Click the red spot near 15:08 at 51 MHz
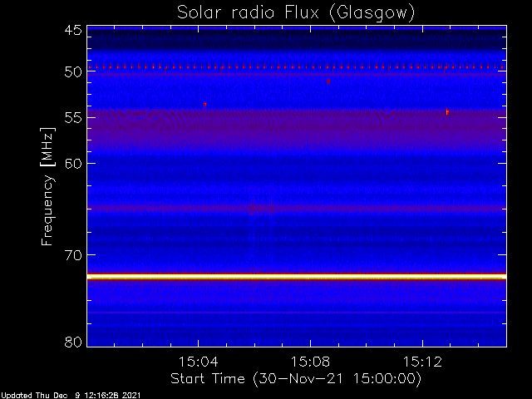The image size is (532, 399). [328, 81]
